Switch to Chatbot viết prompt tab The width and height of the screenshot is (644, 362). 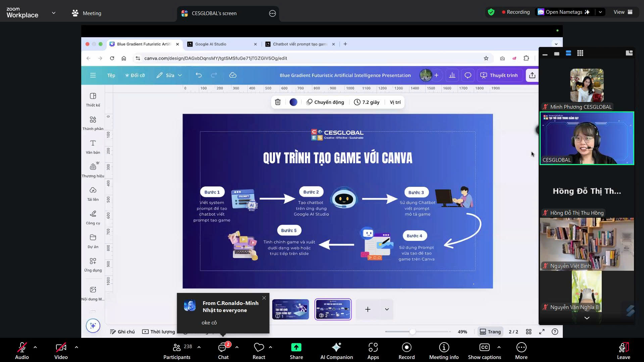(x=300, y=44)
